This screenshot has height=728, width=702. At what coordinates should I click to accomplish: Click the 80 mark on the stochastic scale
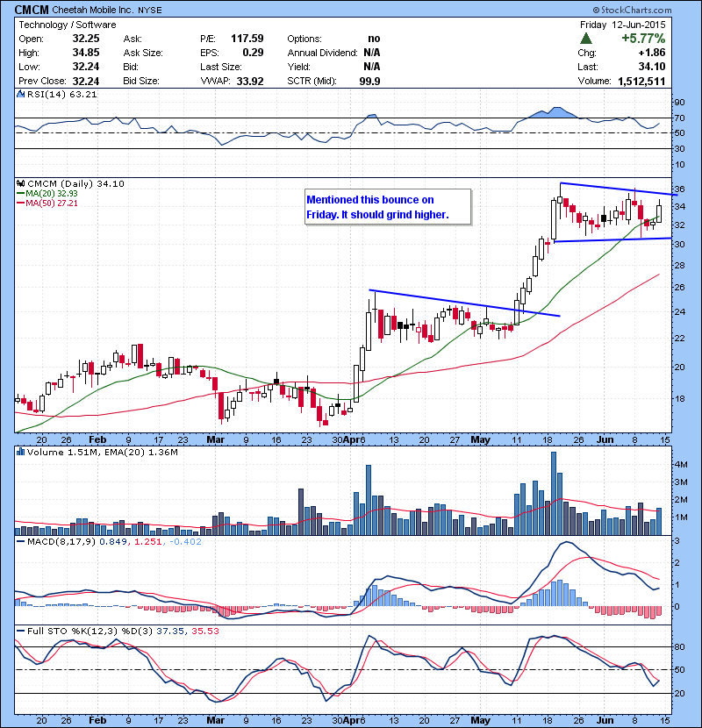[679, 646]
